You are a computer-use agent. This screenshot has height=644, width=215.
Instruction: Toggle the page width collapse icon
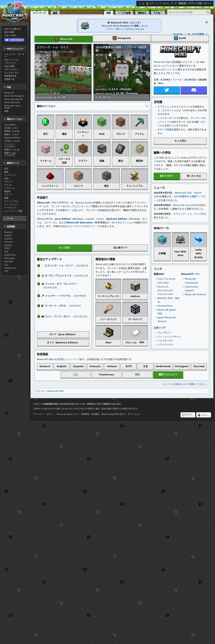(x=140, y=4)
